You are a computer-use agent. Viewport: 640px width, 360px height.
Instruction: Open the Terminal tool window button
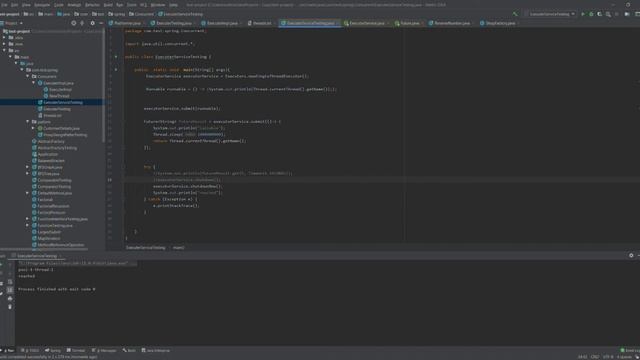coord(76,350)
